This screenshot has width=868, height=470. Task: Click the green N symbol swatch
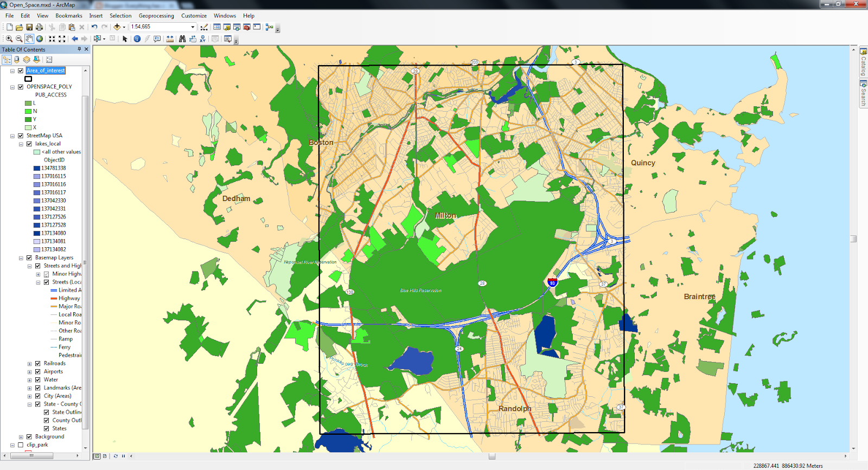pos(28,111)
